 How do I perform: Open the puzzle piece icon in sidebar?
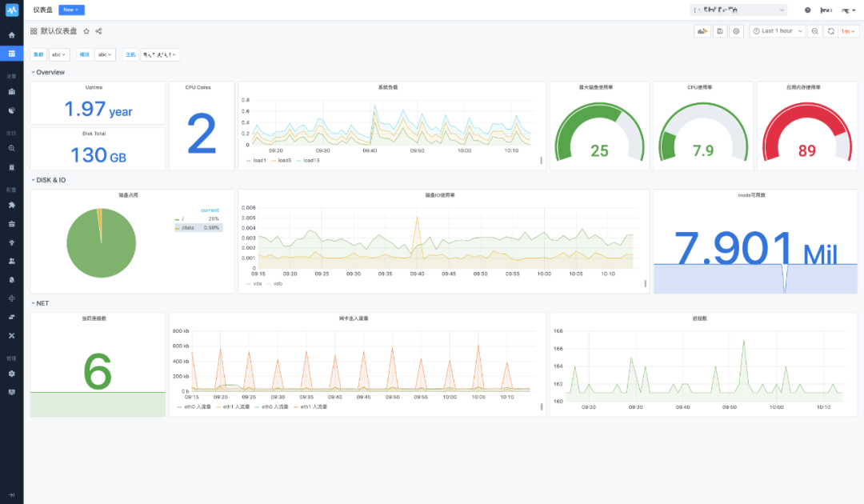[x=11, y=205]
